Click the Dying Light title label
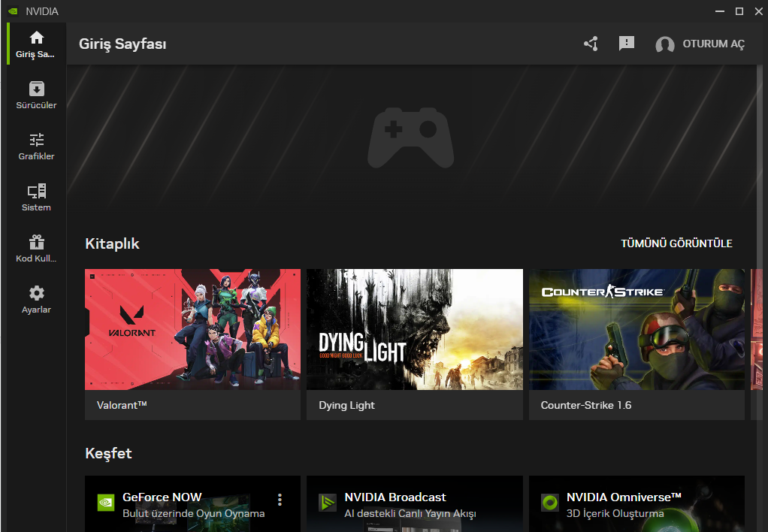 [346, 405]
